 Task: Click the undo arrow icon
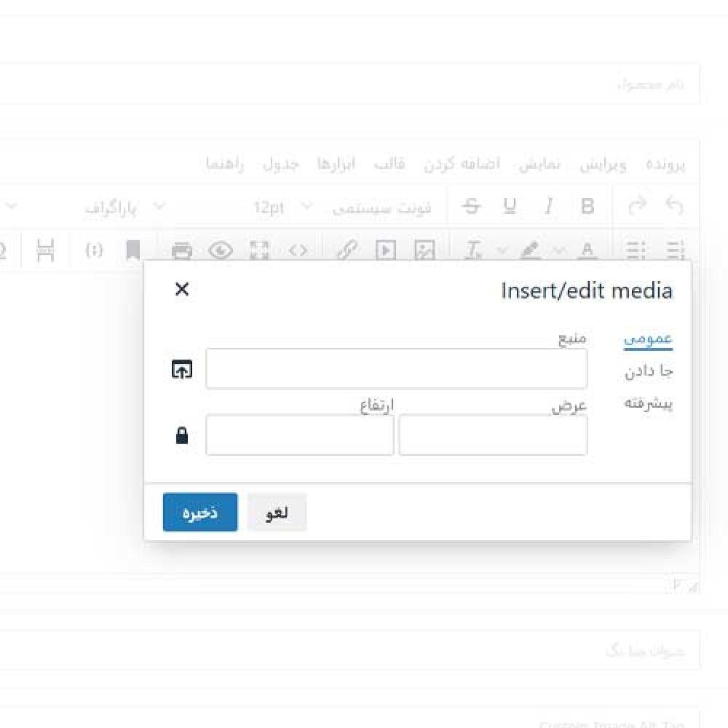675,207
